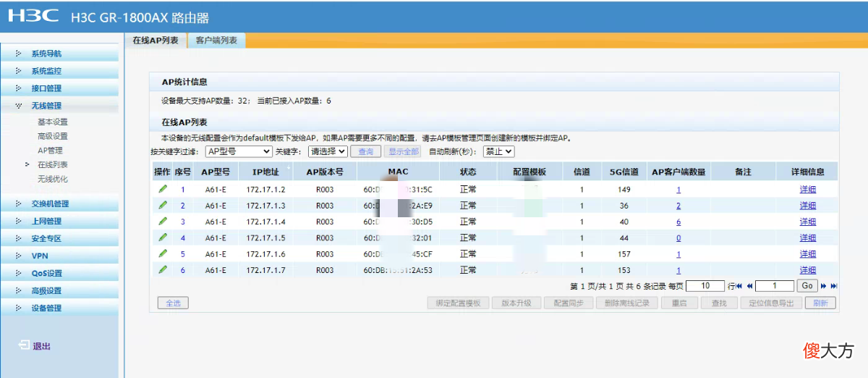Open 高级设置 under 无线管理
The image size is (868, 378).
(x=53, y=136)
